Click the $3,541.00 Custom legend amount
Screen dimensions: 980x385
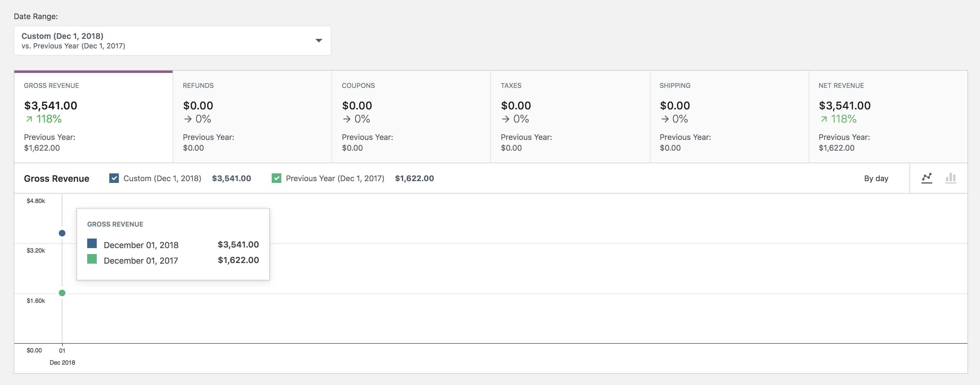[232, 178]
